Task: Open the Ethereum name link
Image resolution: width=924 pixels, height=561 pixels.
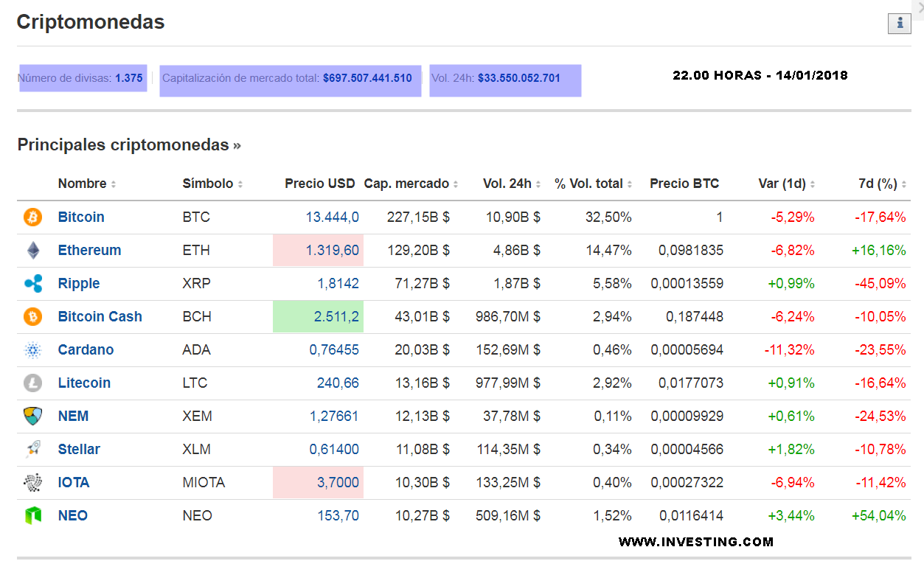Action: point(89,251)
